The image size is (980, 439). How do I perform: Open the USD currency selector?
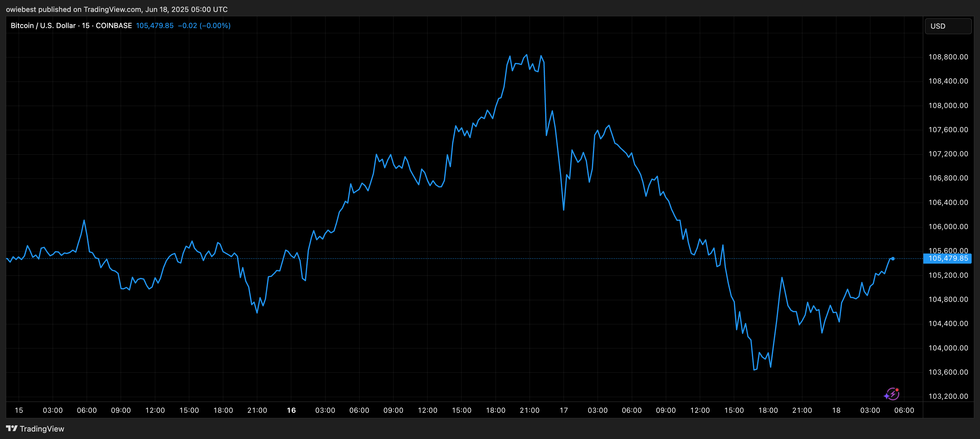(x=948, y=26)
